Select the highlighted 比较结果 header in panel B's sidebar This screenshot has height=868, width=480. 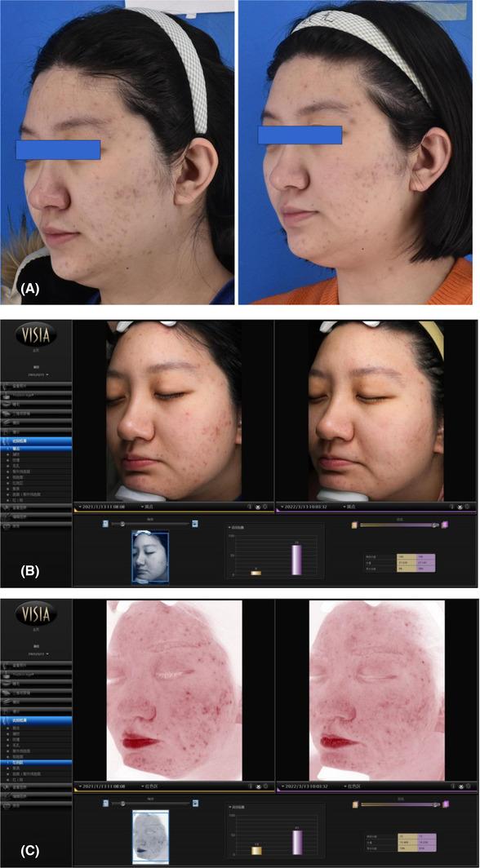(x=36, y=441)
